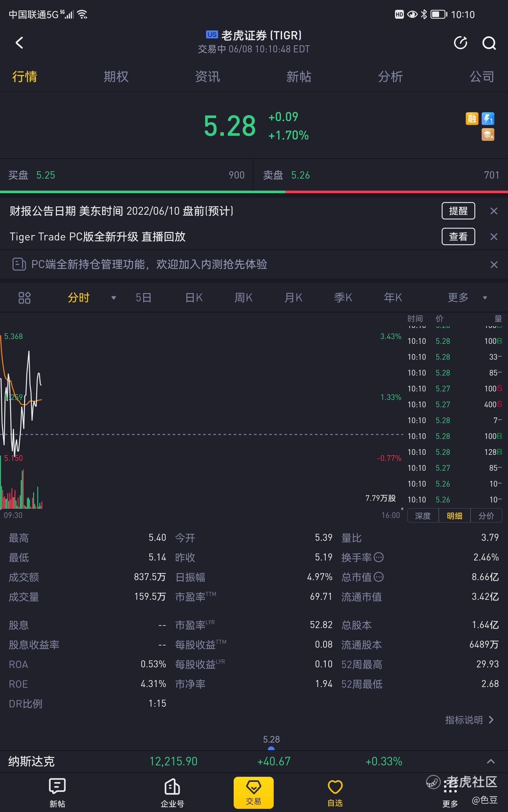This screenshot has height=812, width=508.
Task: Select the 5日 chart period
Action: pyautogui.click(x=144, y=298)
